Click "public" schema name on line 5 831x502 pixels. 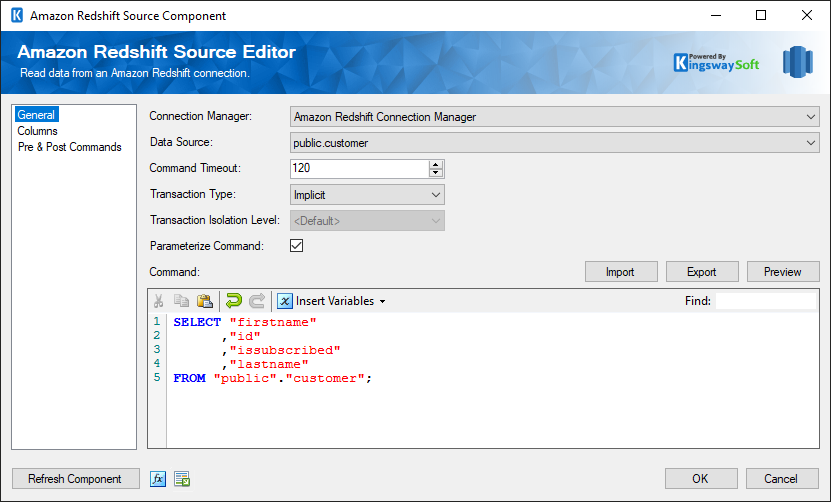click(245, 378)
